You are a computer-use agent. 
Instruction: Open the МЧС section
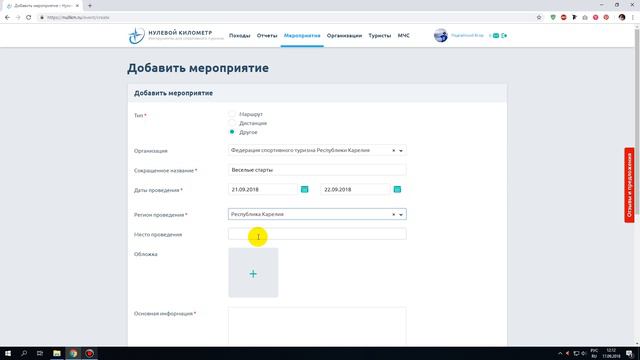pyautogui.click(x=404, y=36)
